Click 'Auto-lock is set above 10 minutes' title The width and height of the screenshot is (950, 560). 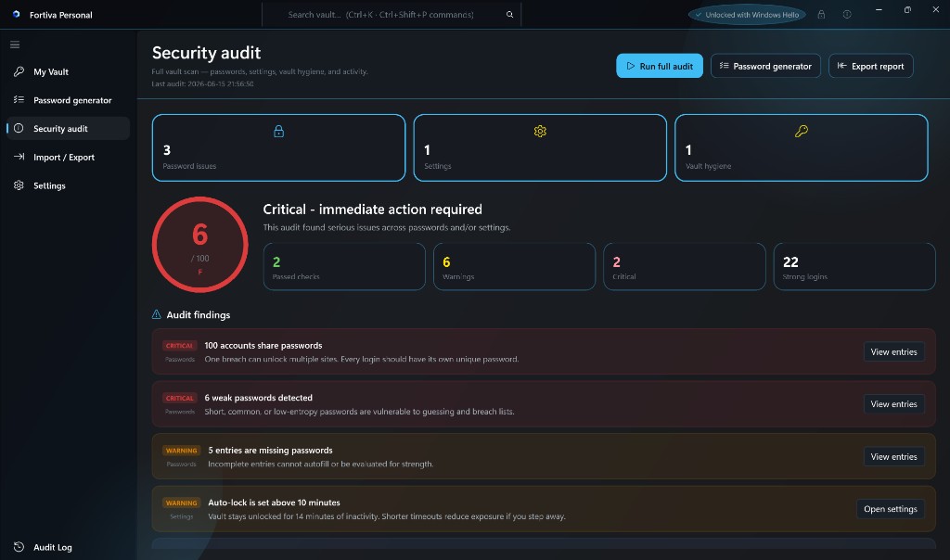click(274, 502)
